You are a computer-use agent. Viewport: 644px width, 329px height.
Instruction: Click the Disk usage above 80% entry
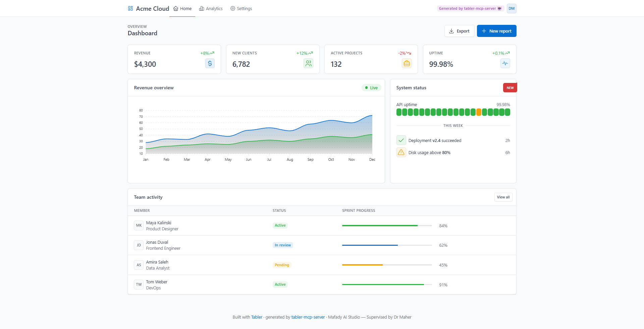click(x=453, y=152)
